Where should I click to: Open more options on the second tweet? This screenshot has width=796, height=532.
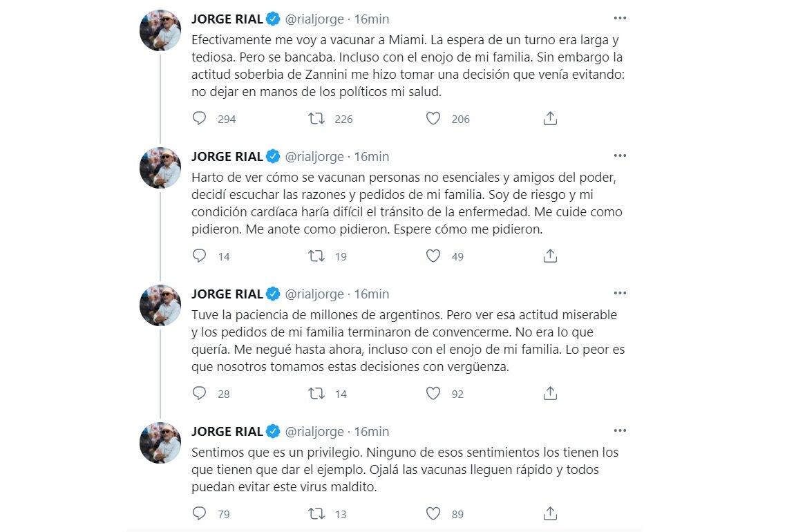pyautogui.click(x=620, y=156)
